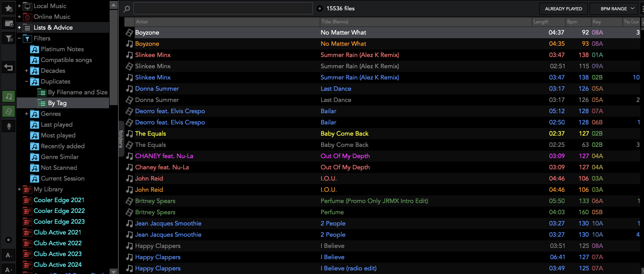Click video icon on Slinkee Minx 02:51 row

point(129,66)
